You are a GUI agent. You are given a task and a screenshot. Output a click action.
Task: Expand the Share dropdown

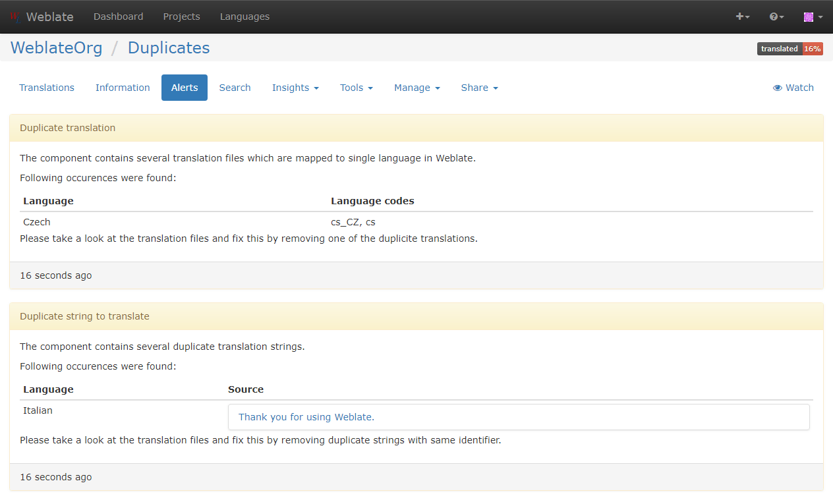(479, 88)
